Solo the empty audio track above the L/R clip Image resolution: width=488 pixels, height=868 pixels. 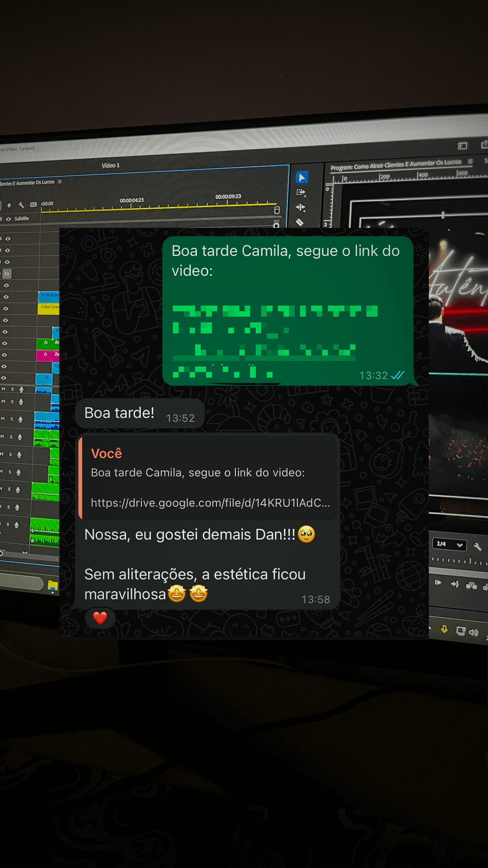pyautogui.click(x=8, y=507)
